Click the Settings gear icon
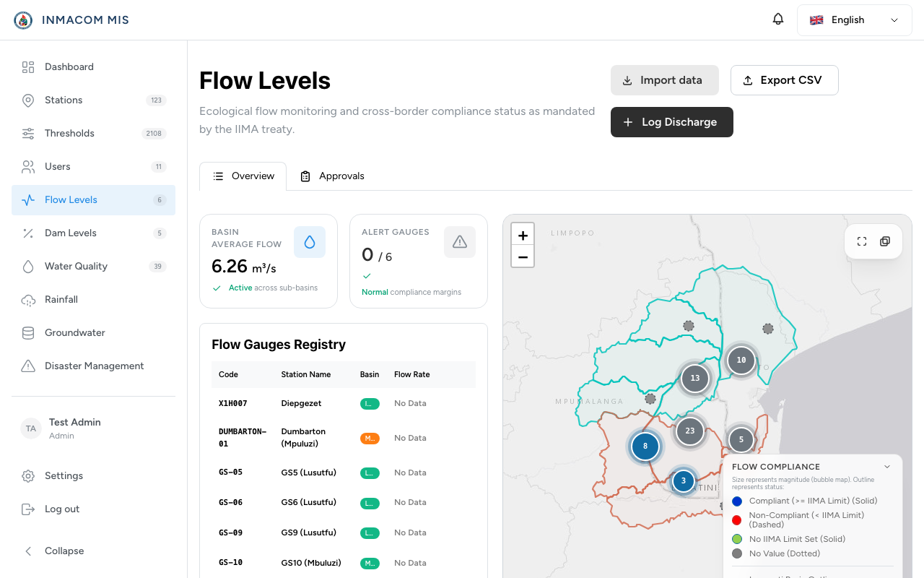This screenshot has width=924, height=578. coord(28,476)
